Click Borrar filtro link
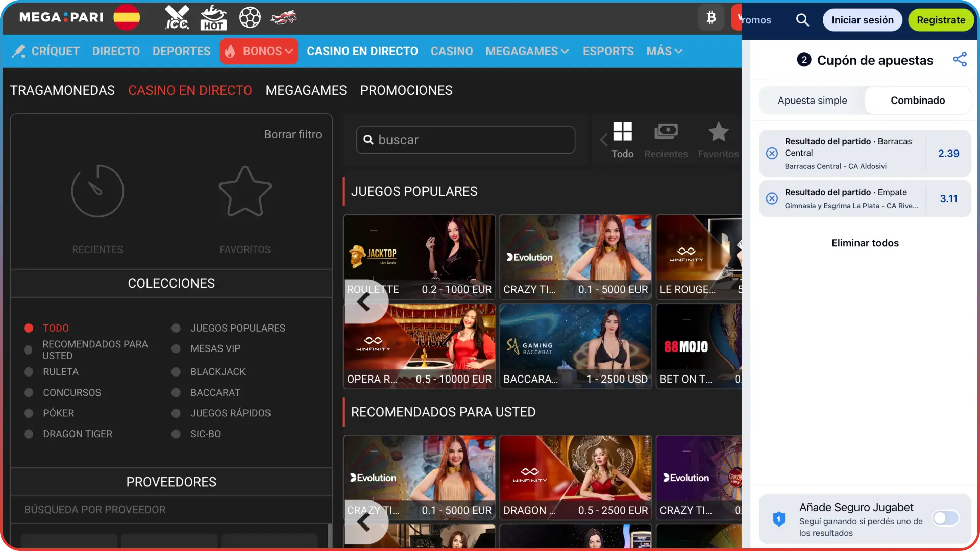 [292, 134]
